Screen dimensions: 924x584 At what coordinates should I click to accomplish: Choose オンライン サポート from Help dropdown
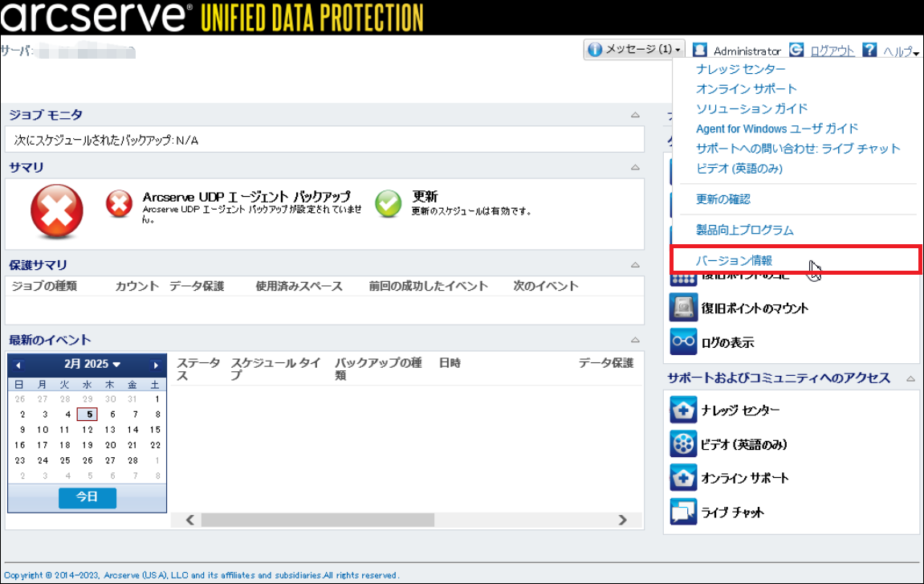tap(746, 89)
